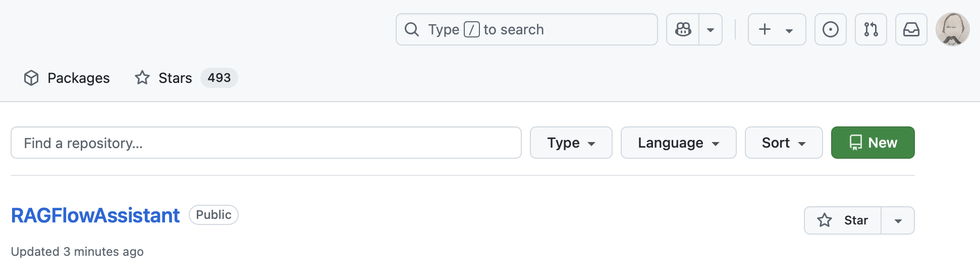Open the Notifications inbox icon
Screen dimensions: 980x273
click(x=911, y=30)
